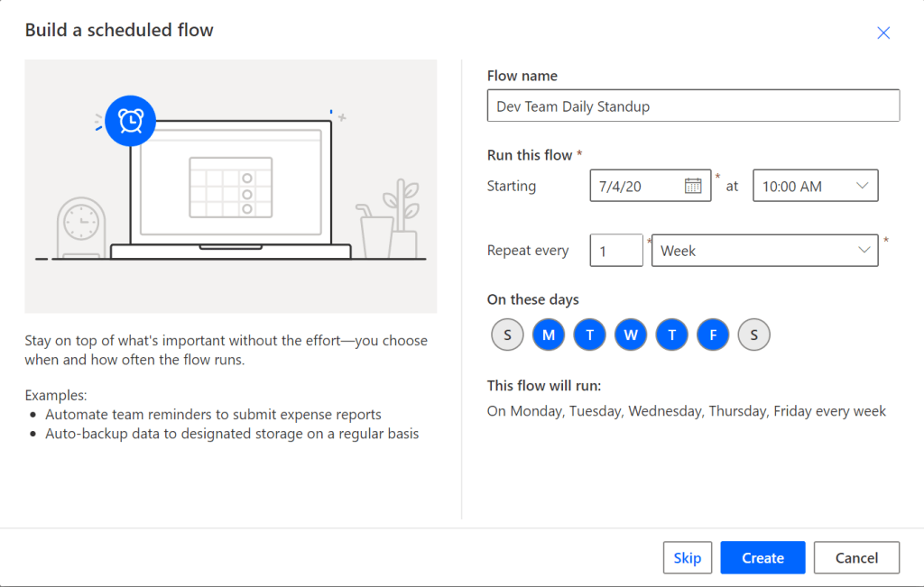Click the Cancel button
The width and height of the screenshot is (924, 587).
(x=856, y=558)
